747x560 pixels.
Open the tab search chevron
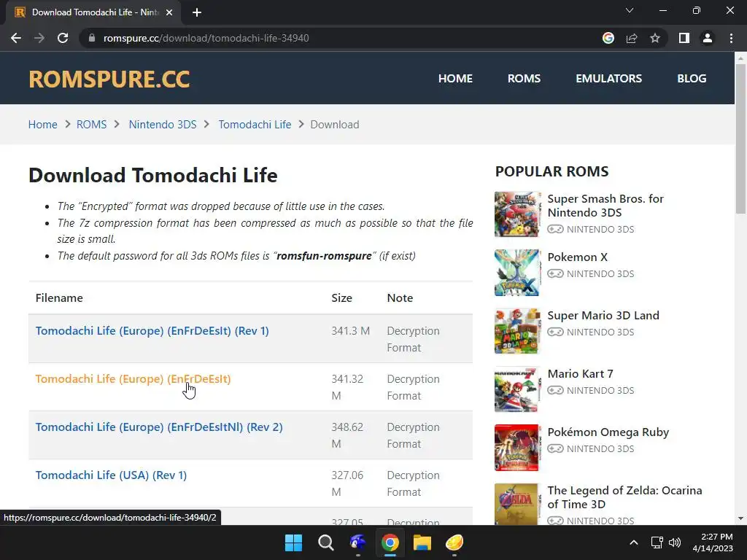630,10
